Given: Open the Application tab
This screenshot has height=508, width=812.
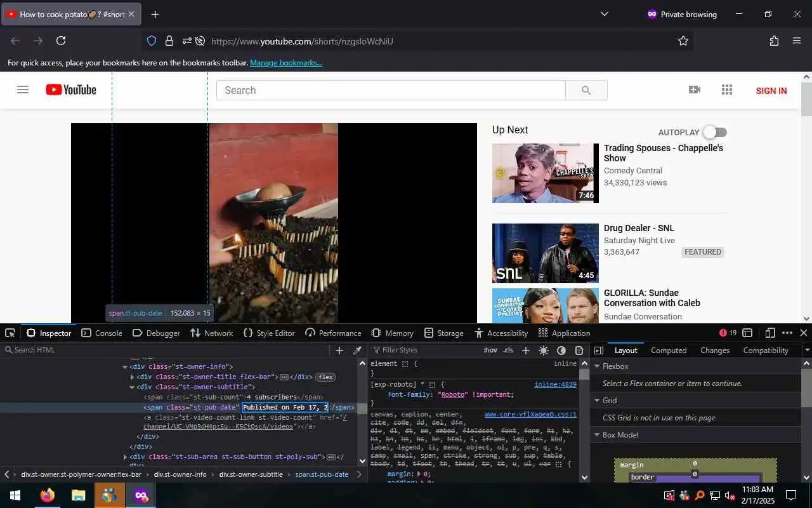Looking at the screenshot, I should (x=564, y=333).
